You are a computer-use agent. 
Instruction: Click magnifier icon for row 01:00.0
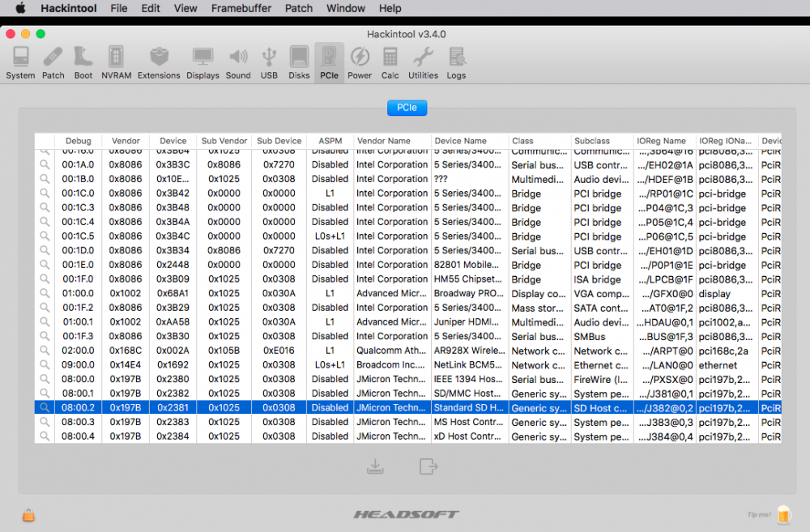point(45,293)
